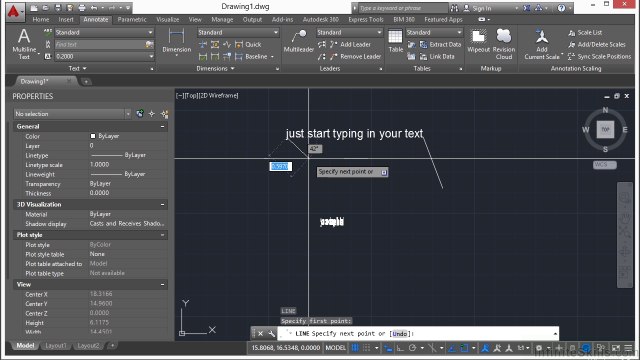This screenshot has width=640, height=360.
Task: Switch to the Home ribbon tab
Action: (x=41, y=20)
